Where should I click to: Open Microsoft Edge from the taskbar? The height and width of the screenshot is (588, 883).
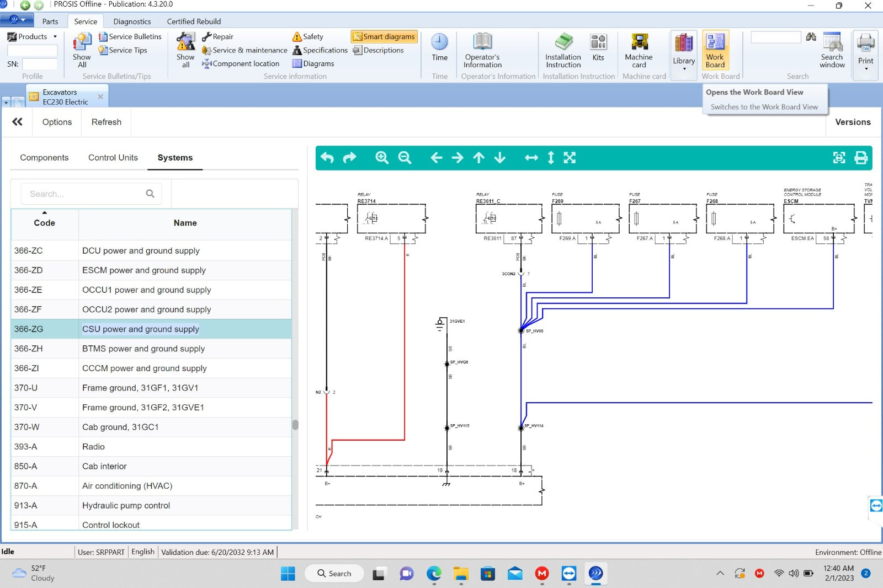click(434, 574)
